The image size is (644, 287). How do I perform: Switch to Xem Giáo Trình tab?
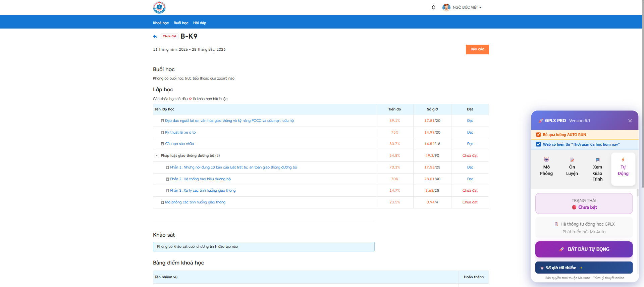pos(597,169)
